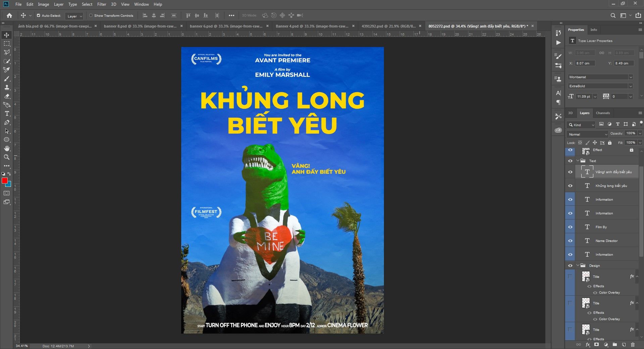Collapse the Text layer group
Screen dimensions: 644x349
coord(578,161)
